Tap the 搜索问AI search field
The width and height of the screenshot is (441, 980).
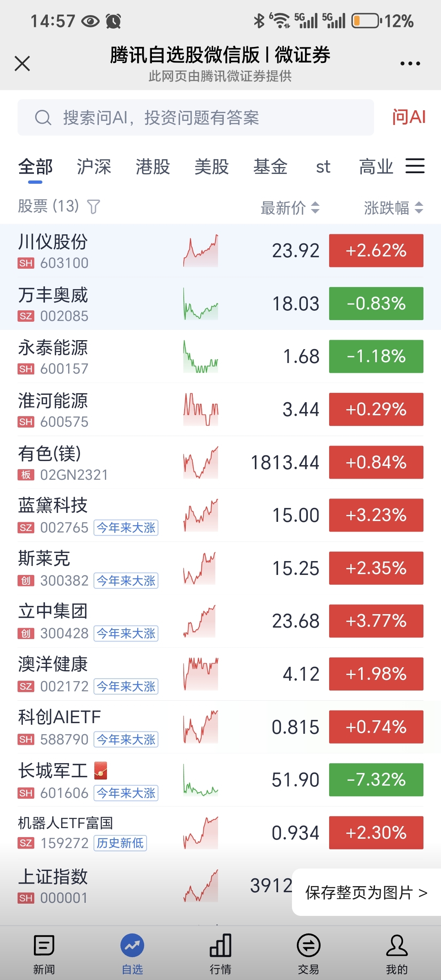pyautogui.click(x=196, y=118)
